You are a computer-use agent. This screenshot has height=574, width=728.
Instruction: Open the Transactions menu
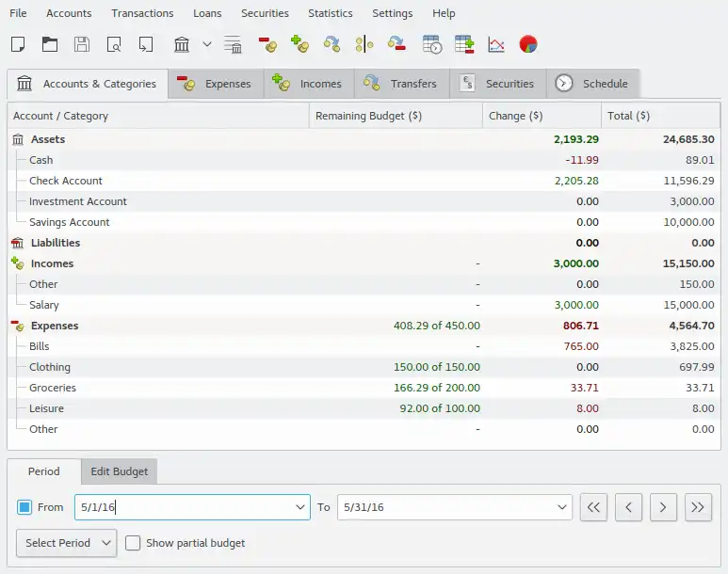point(142,13)
